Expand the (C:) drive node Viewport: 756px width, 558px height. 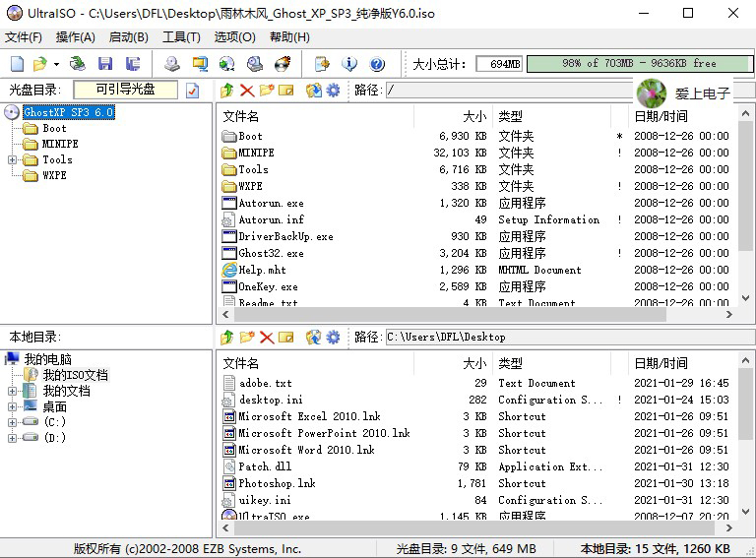click(x=13, y=422)
